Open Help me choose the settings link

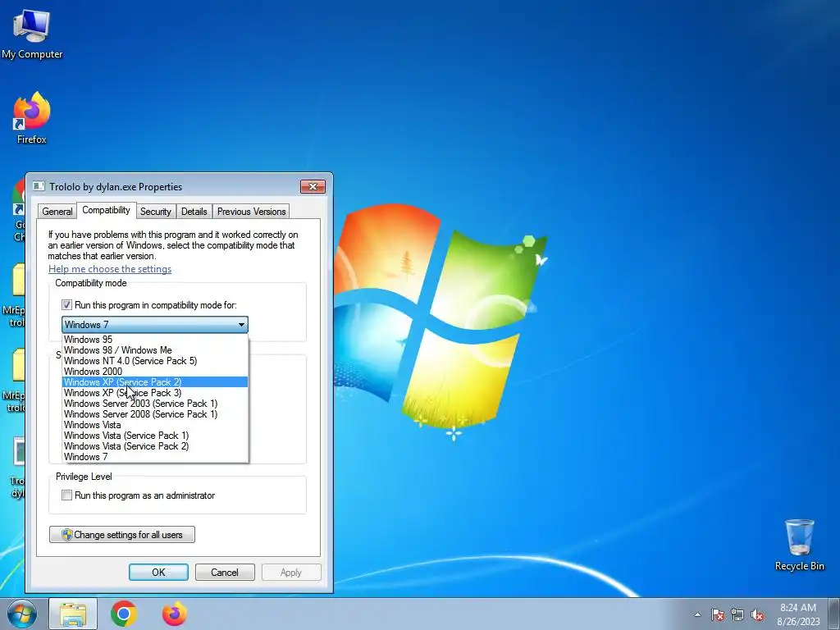point(110,269)
